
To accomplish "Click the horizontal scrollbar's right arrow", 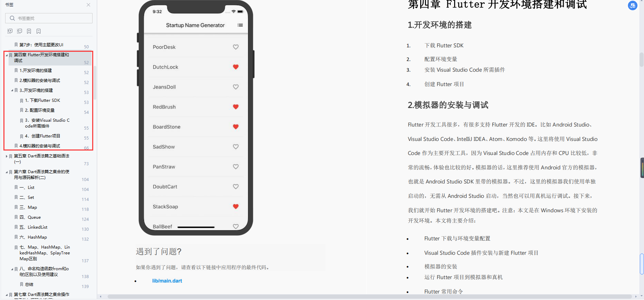I will click(x=636, y=297).
